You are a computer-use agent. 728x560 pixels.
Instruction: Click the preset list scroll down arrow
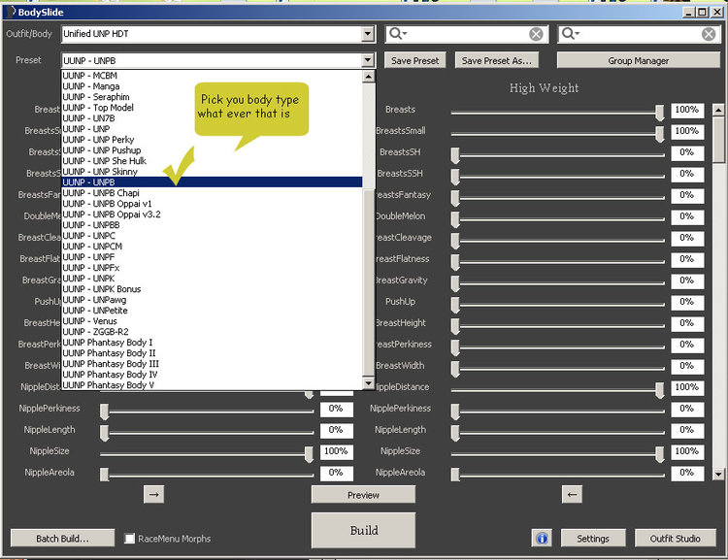coord(368,383)
